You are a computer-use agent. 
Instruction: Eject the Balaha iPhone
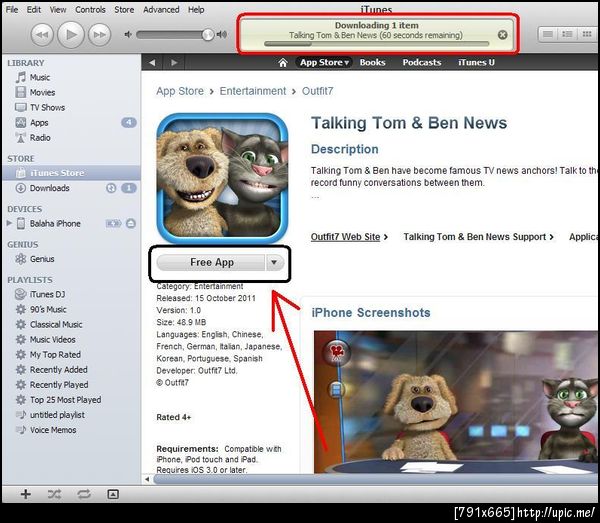pyautogui.click(x=130, y=223)
